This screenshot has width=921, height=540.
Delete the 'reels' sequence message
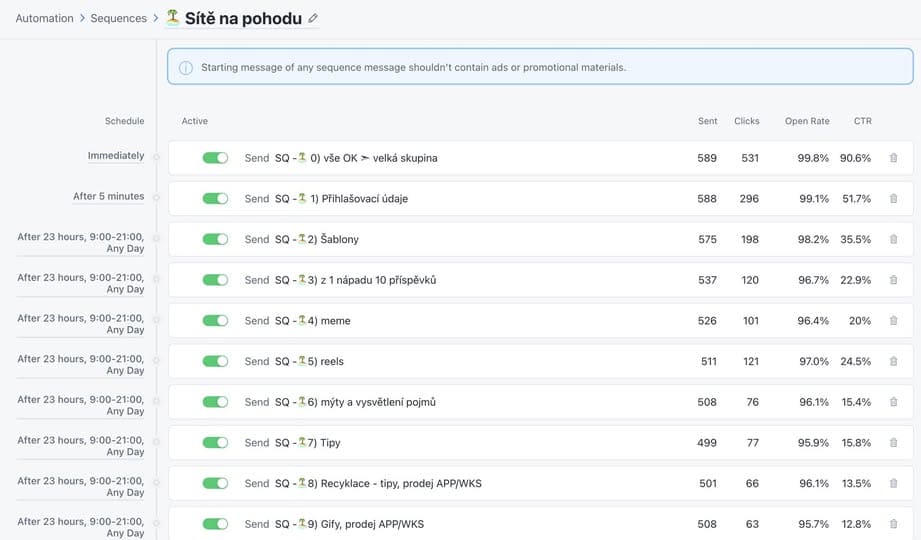tap(893, 361)
